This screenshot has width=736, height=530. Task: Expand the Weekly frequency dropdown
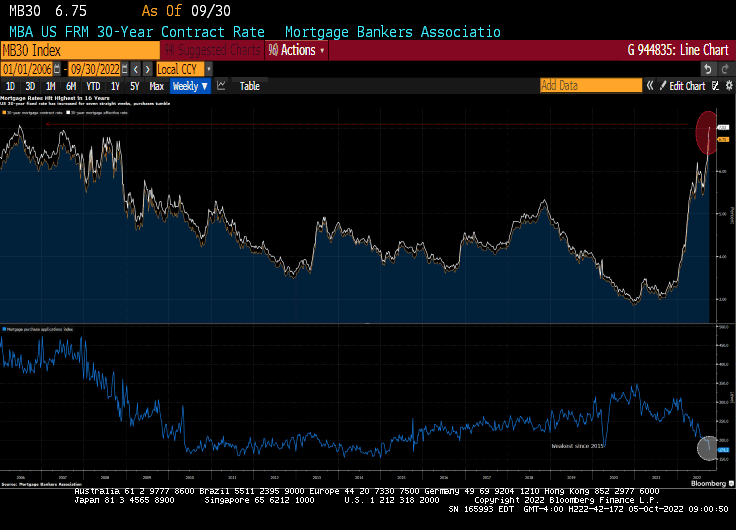click(x=190, y=86)
